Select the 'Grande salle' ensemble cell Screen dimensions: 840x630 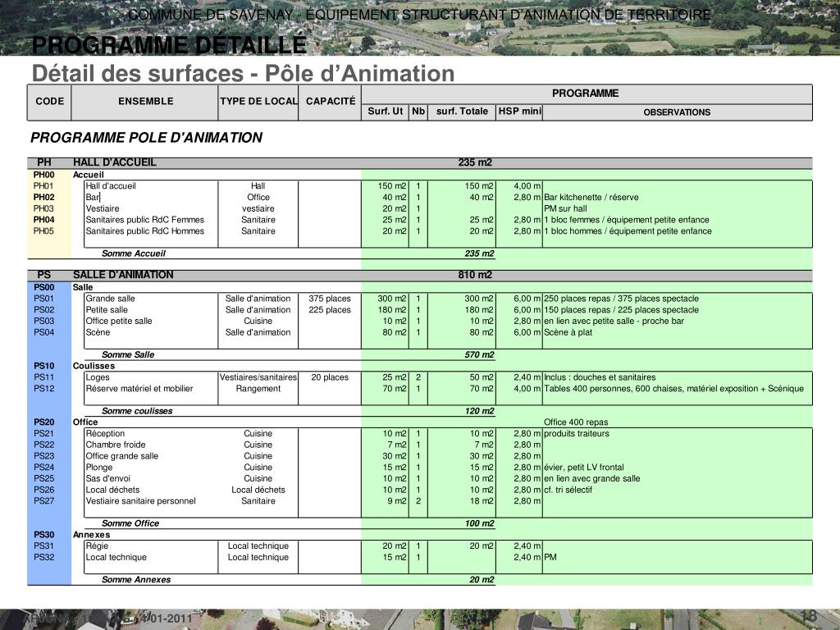pos(111,299)
